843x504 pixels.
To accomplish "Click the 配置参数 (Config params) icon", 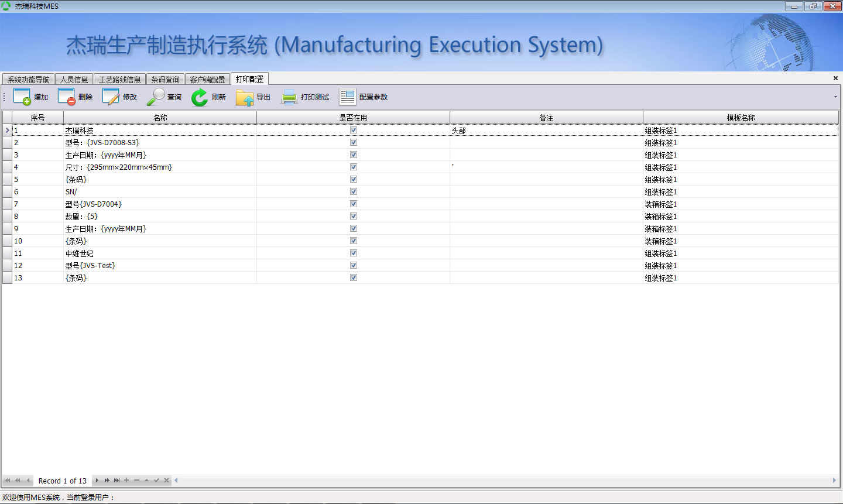I will tap(347, 97).
